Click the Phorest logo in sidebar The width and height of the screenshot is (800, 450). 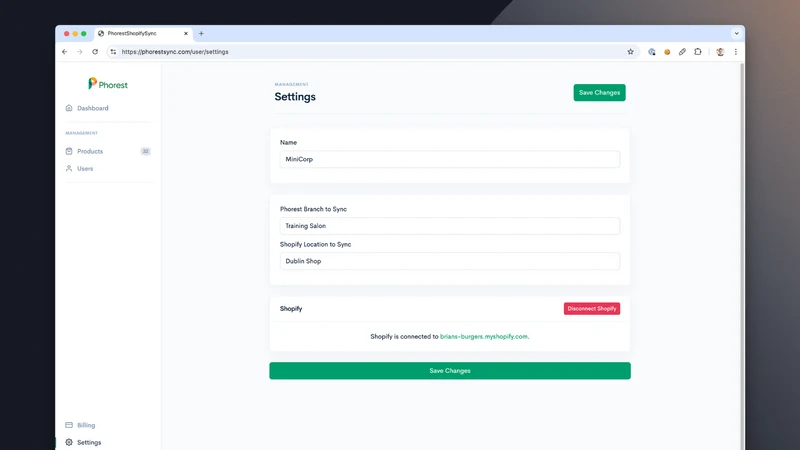click(x=108, y=84)
